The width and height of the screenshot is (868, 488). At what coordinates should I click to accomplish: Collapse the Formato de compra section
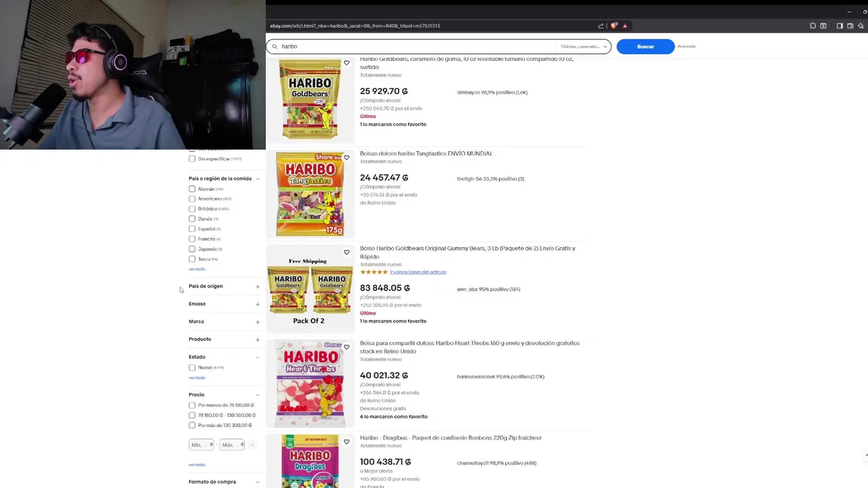258,482
